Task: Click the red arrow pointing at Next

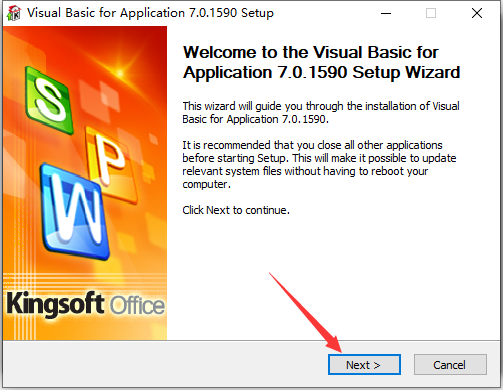Action: point(305,312)
